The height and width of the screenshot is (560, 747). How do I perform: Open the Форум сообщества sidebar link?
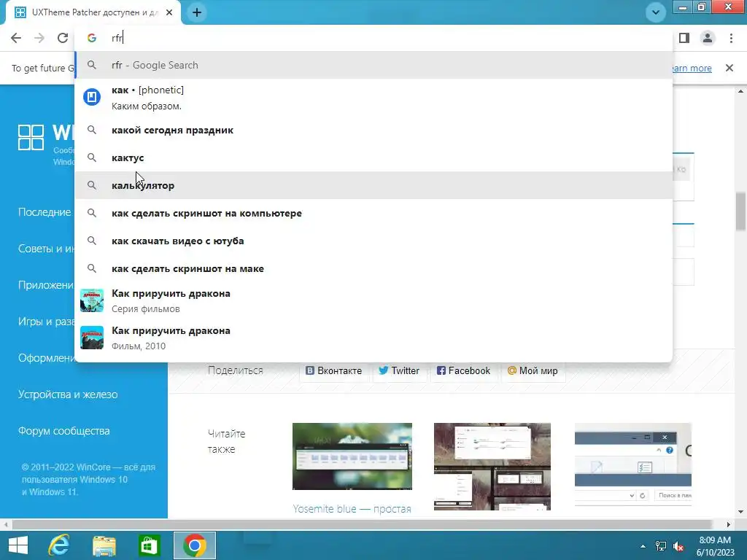coord(64,431)
